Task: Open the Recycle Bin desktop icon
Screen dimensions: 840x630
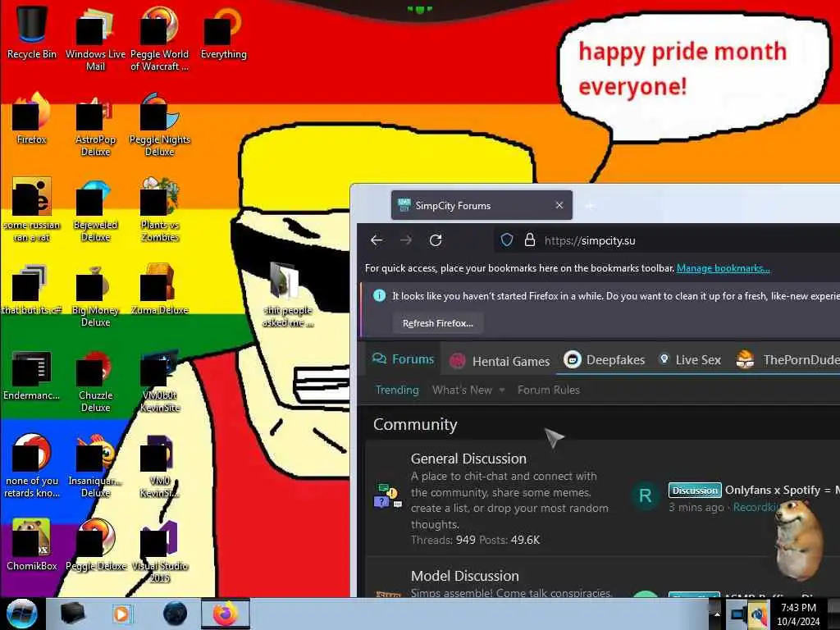Action: click(x=31, y=33)
